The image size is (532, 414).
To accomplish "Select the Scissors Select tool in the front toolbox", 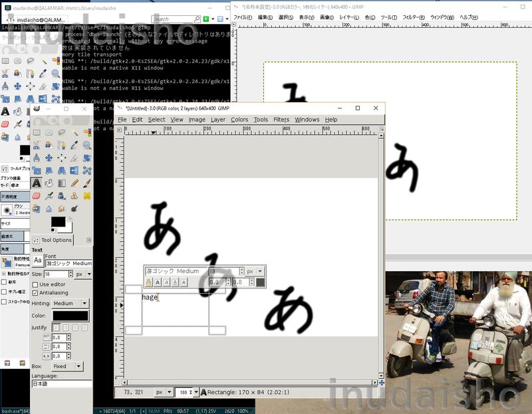I will coord(37,145).
